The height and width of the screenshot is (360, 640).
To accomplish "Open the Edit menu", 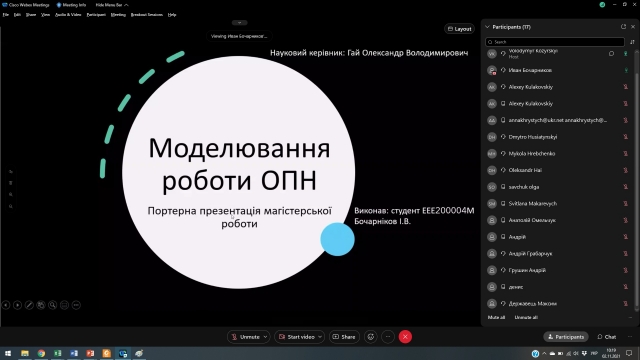I will pyautogui.click(x=17, y=15).
